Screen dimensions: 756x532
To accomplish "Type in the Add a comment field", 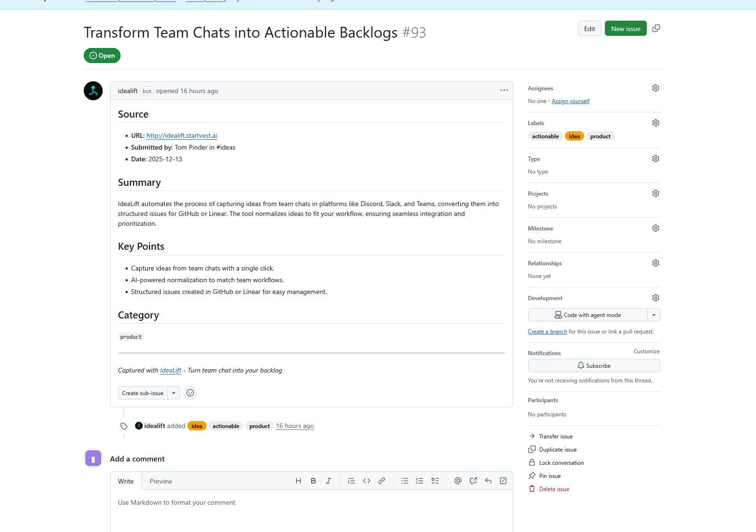I will (311, 508).
